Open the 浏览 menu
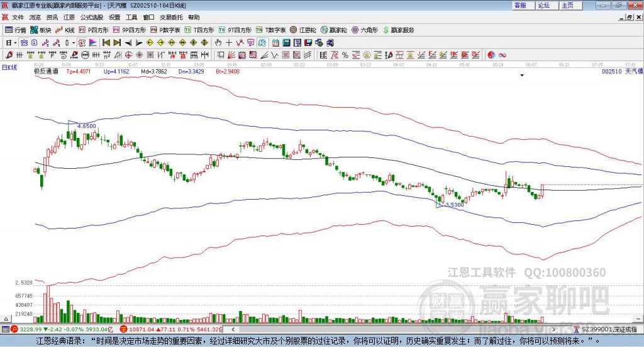Viewport: 644px width, 347px height. pyautogui.click(x=35, y=17)
